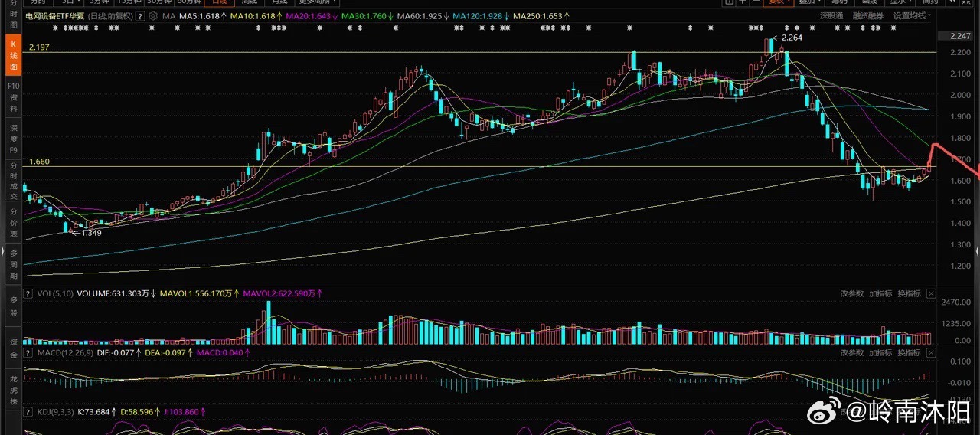980x435 pixels.
Task: Click the D:58.596 value
Action: tap(138, 411)
